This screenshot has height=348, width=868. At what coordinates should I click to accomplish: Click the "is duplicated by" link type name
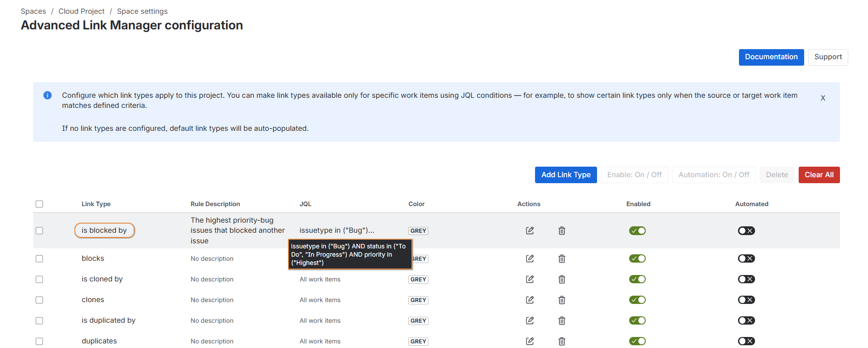tap(108, 320)
